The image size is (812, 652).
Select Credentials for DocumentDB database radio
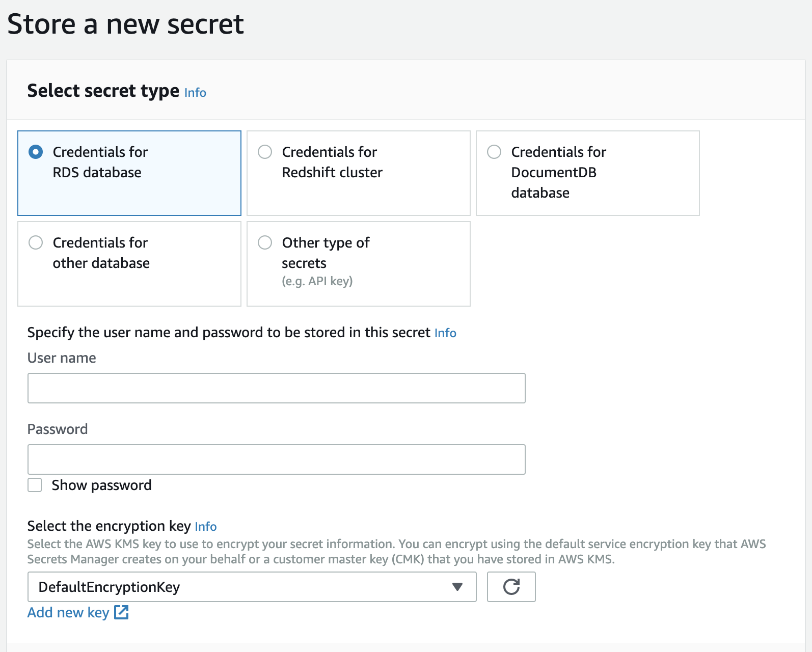[494, 152]
